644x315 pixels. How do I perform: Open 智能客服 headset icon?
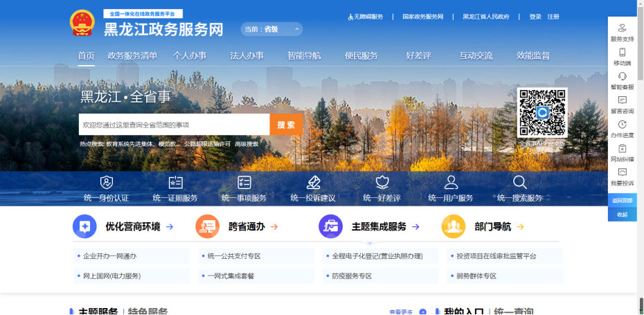(623, 76)
